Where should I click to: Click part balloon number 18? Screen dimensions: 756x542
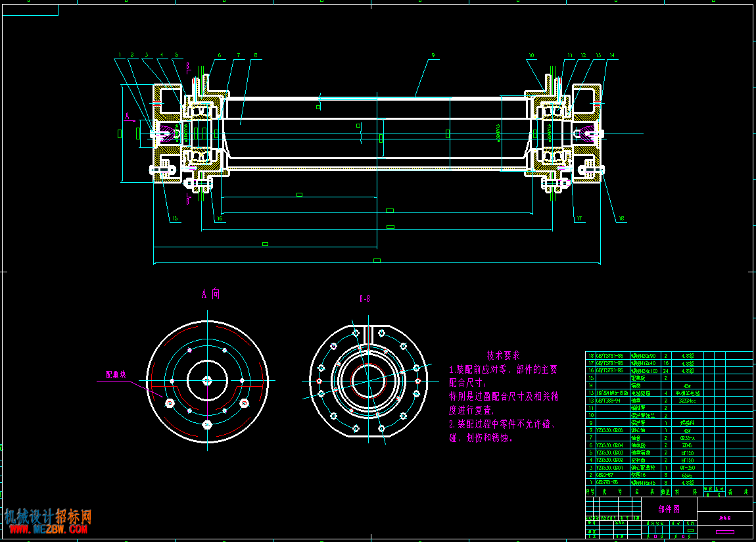(621, 218)
